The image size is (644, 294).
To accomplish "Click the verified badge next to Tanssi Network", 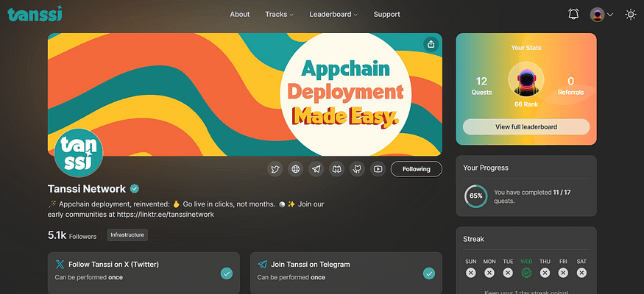I will [x=134, y=189].
